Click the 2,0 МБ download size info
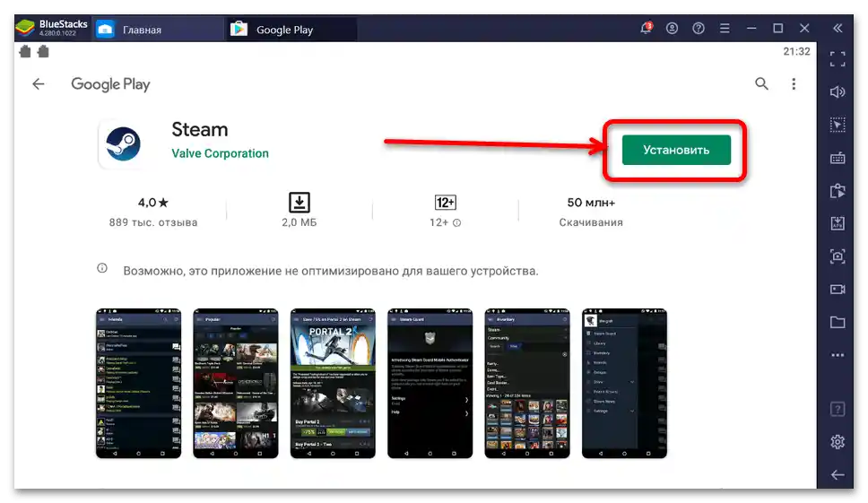The image size is (868, 503). click(299, 211)
